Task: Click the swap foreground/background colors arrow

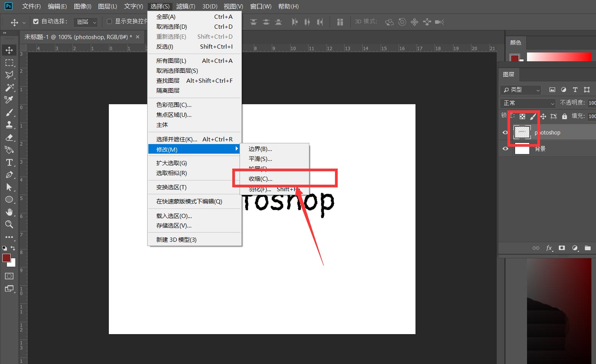Action: (13, 248)
